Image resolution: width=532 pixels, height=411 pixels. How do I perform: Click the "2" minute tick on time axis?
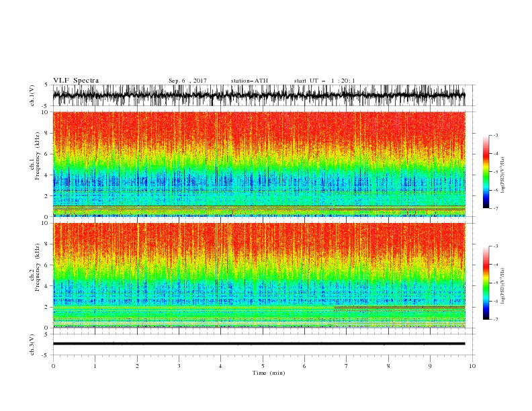coord(137,366)
